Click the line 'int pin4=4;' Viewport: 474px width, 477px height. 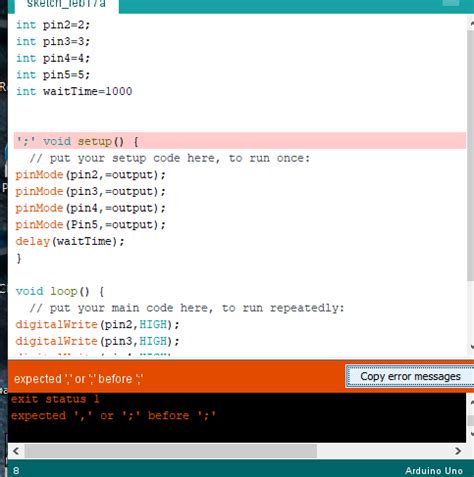click(53, 58)
